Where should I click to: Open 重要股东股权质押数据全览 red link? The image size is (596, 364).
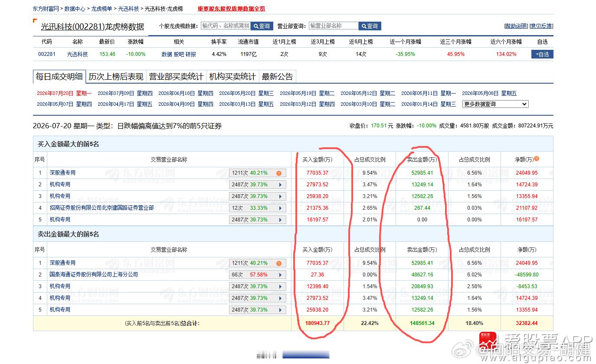(x=231, y=9)
